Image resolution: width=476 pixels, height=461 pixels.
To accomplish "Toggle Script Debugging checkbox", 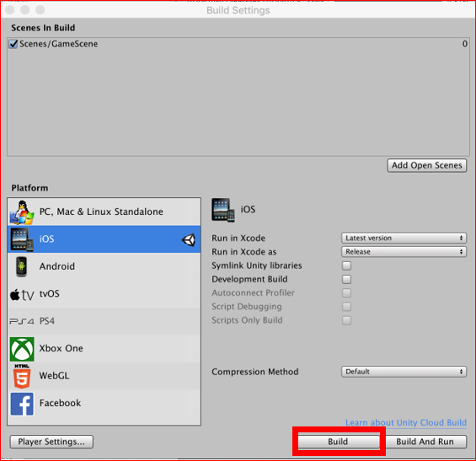I will coord(346,307).
